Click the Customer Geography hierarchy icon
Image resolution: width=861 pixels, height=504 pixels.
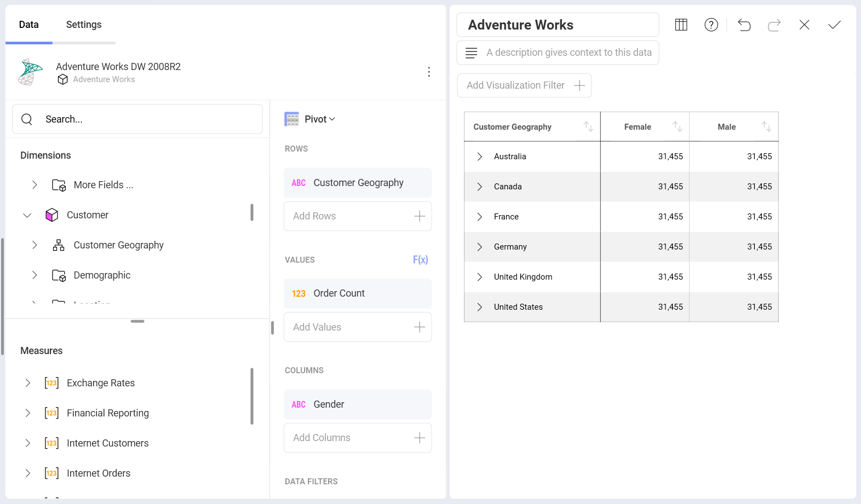click(x=59, y=245)
